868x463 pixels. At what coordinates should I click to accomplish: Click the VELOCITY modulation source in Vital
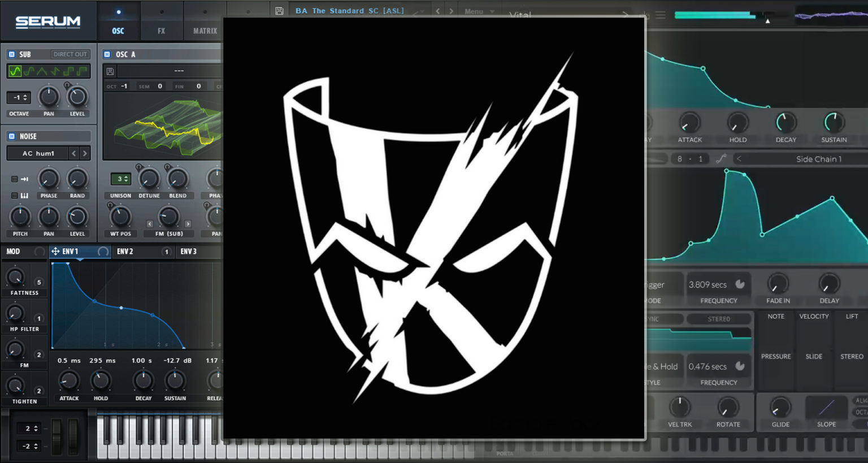(x=814, y=317)
